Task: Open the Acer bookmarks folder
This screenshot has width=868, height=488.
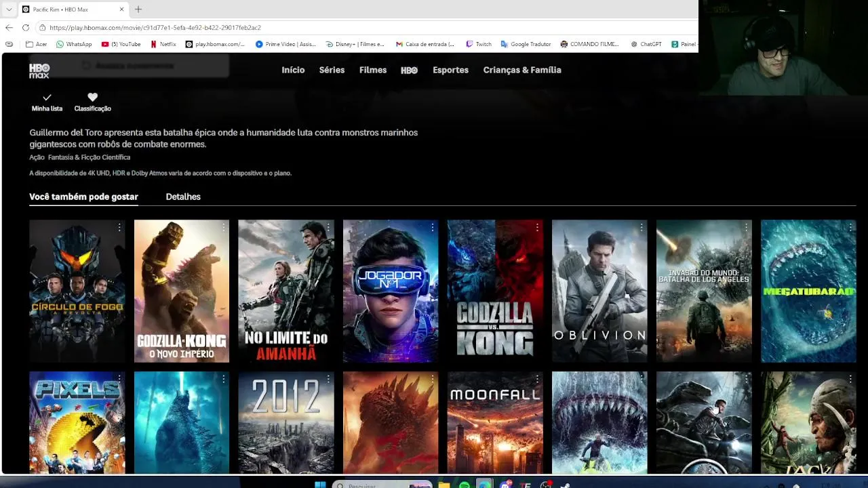Action: [x=36, y=44]
